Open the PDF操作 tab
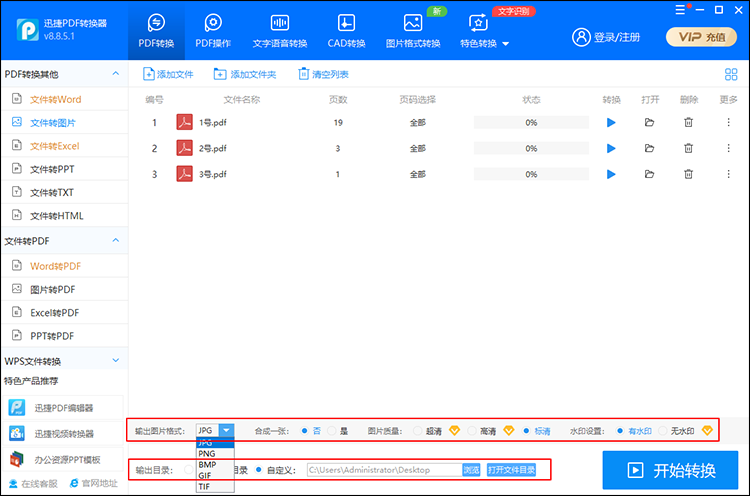Viewport: 750px width, 496px height. [212, 31]
